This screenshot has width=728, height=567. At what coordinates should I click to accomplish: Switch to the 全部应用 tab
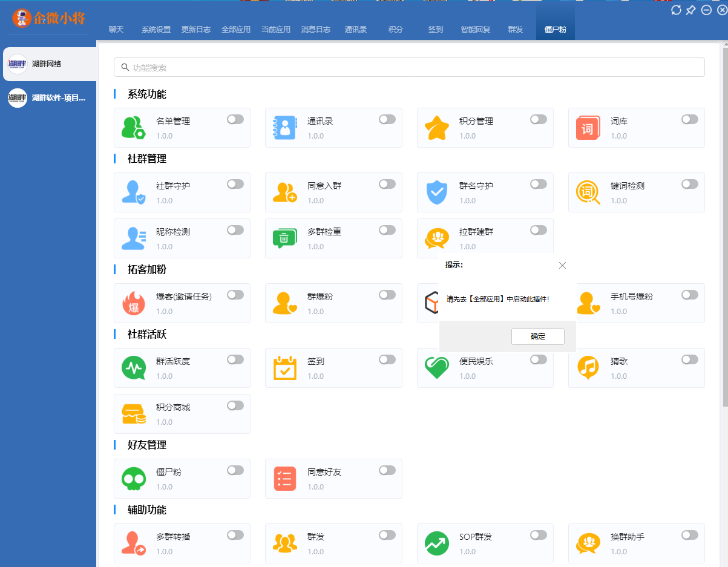click(237, 28)
